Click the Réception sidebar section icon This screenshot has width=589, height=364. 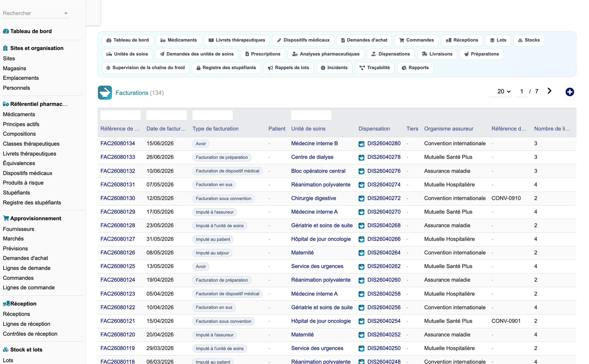pos(6,304)
